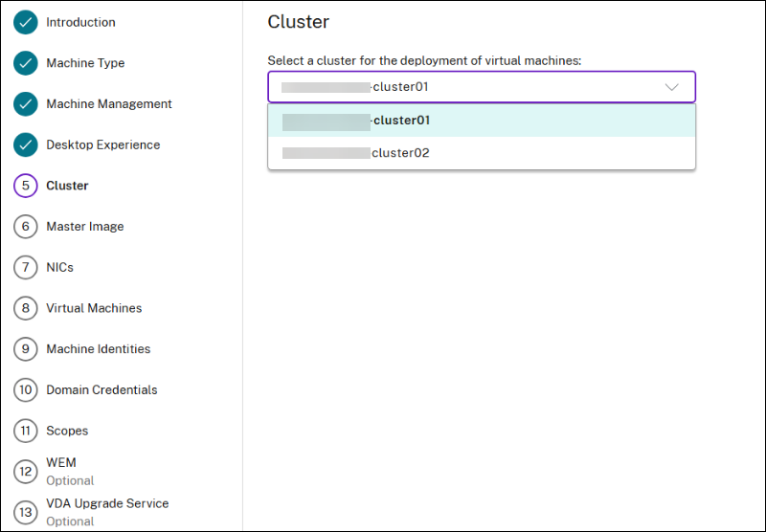This screenshot has width=766, height=532.
Task: Click the step 5 Cluster circle icon
Action: tap(26, 186)
